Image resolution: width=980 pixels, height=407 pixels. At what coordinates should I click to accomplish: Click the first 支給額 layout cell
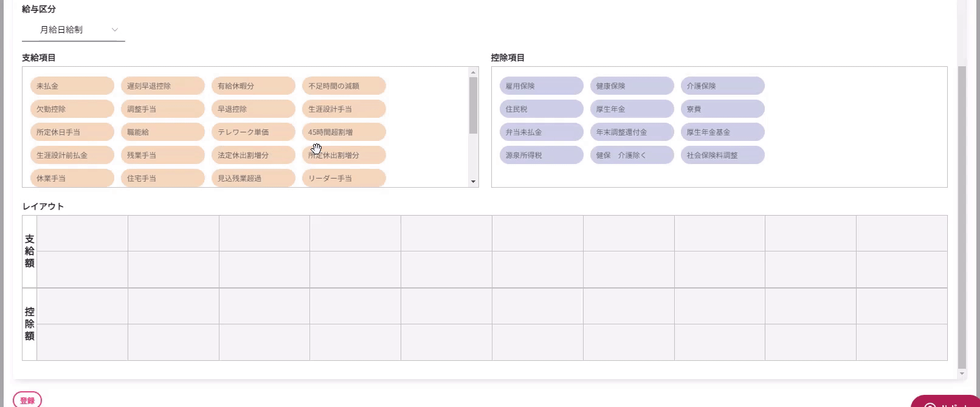click(x=82, y=233)
